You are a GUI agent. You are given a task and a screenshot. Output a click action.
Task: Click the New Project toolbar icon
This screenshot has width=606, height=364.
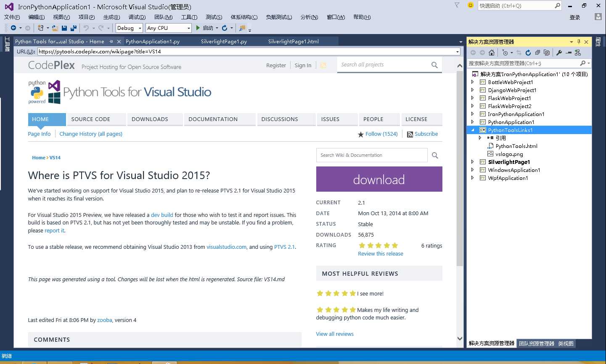[x=40, y=28]
